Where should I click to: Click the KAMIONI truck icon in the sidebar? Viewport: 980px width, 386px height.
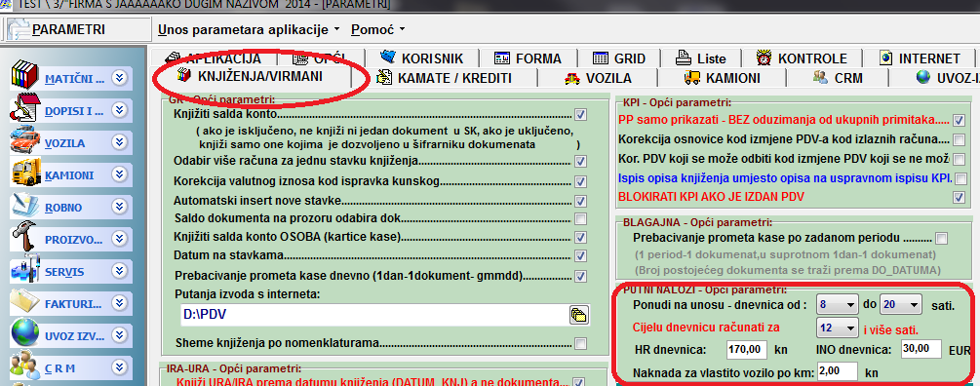point(25,173)
